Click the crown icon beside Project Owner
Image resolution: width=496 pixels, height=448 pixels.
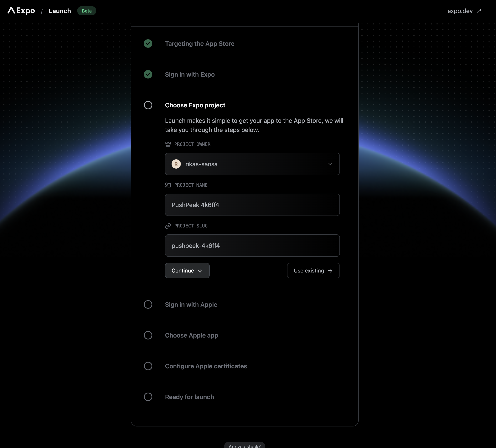pyautogui.click(x=168, y=144)
